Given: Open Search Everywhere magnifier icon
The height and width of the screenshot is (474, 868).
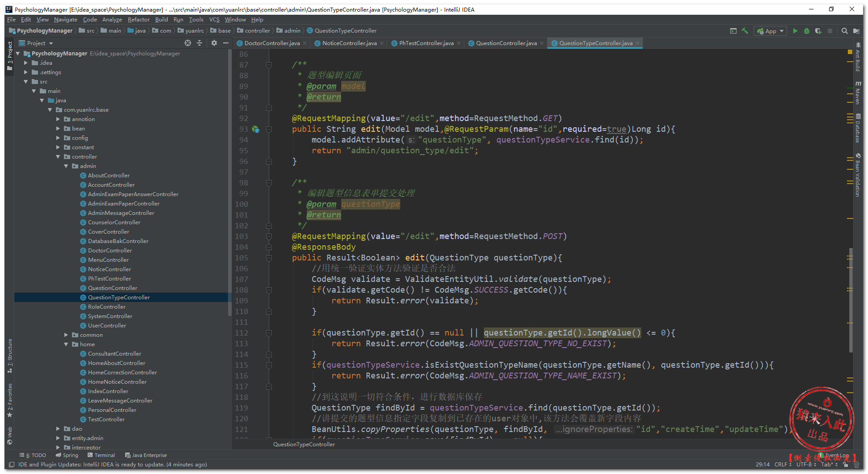Looking at the screenshot, I should tap(844, 31).
